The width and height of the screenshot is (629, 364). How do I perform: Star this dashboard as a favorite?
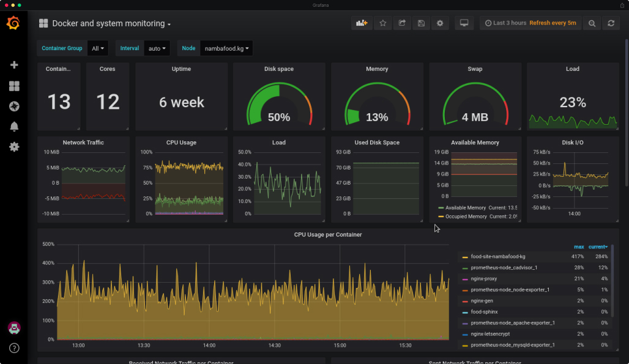[383, 23]
